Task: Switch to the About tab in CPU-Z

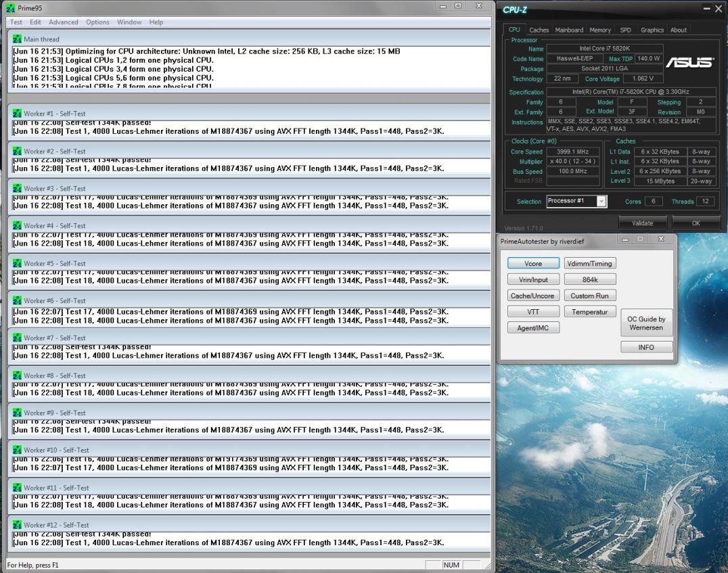Action: click(x=679, y=30)
